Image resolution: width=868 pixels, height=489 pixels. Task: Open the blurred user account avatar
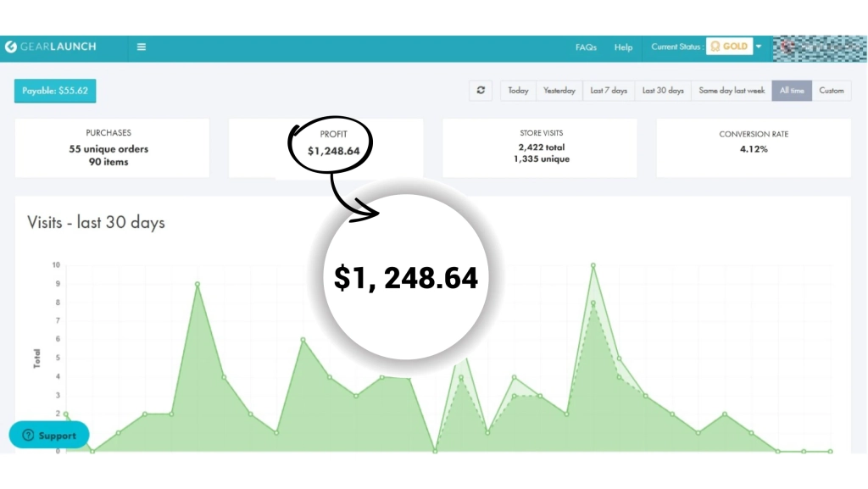[x=817, y=47]
